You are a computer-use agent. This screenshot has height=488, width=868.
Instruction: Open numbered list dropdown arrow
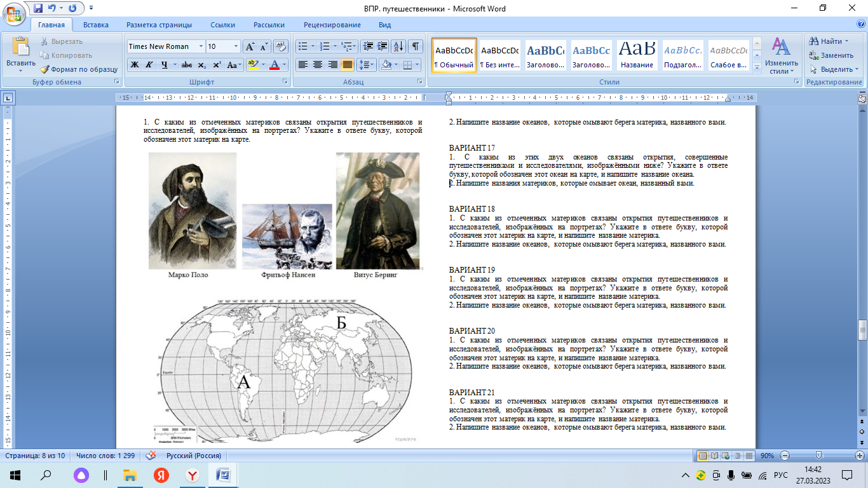pos(335,46)
